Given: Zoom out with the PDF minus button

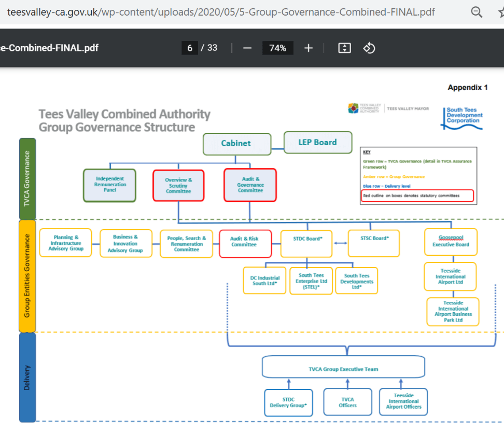Looking at the screenshot, I should pos(247,48).
